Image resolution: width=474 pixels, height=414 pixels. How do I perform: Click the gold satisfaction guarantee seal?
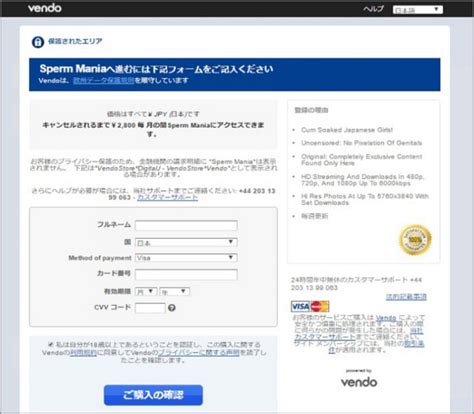415,239
